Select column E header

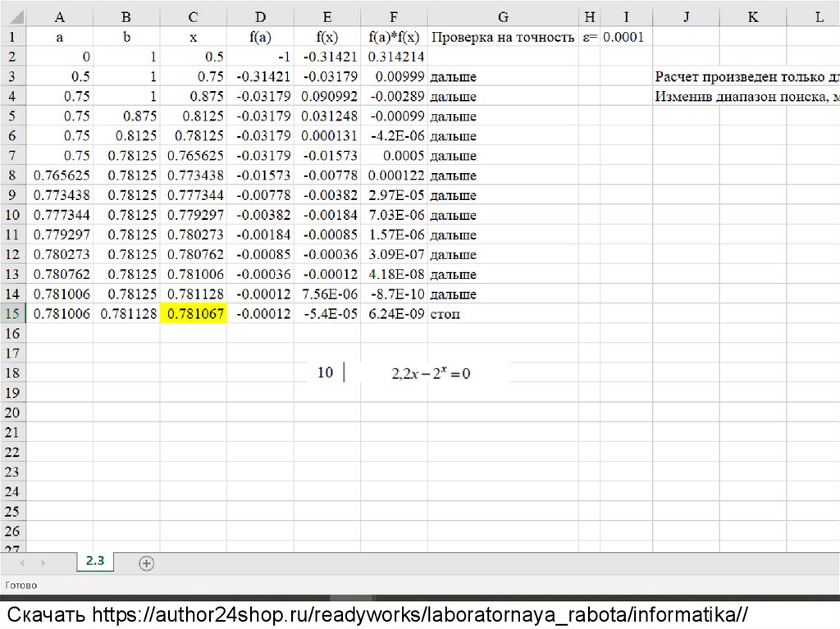click(x=327, y=17)
